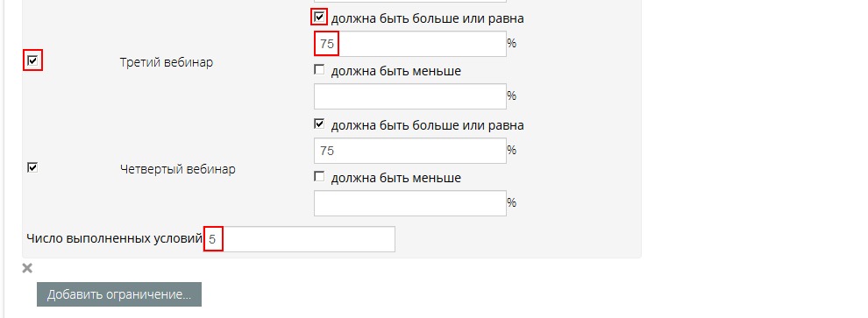Click 'должна быть больше или равна' label in Третий вебинар row
This screenshot has width=868, height=318.
427,18
